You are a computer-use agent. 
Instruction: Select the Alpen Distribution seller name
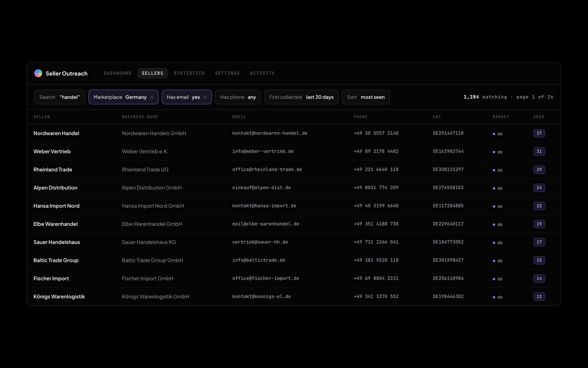pos(55,188)
